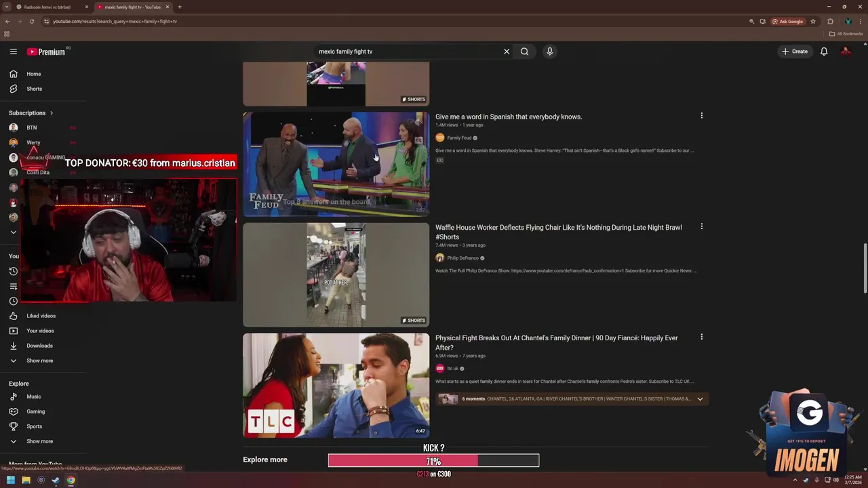The image size is (868, 488).
Task: Open the Create button
Action: tap(795, 52)
